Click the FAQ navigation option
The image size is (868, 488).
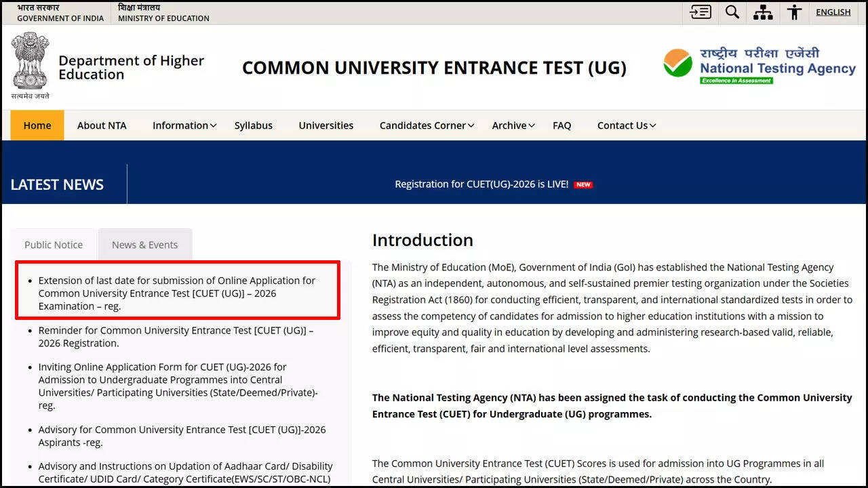pyautogui.click(x=561, y=125)
